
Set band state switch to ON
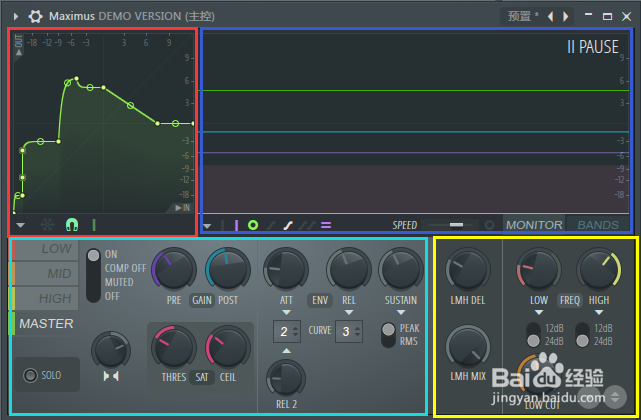pos(111,254)
